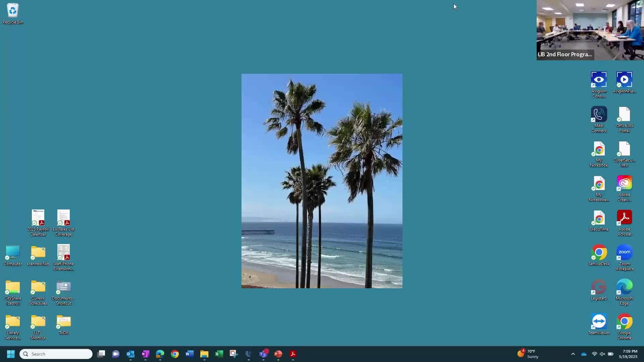This screenshot has width=644, height=362.
Task: Show hidden system tray icons
Action: [573, 354]
